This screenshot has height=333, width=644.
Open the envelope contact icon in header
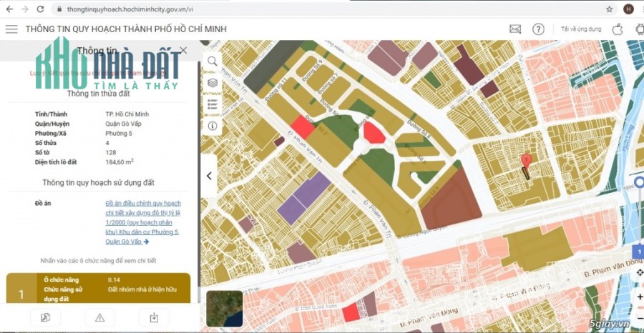515,29
